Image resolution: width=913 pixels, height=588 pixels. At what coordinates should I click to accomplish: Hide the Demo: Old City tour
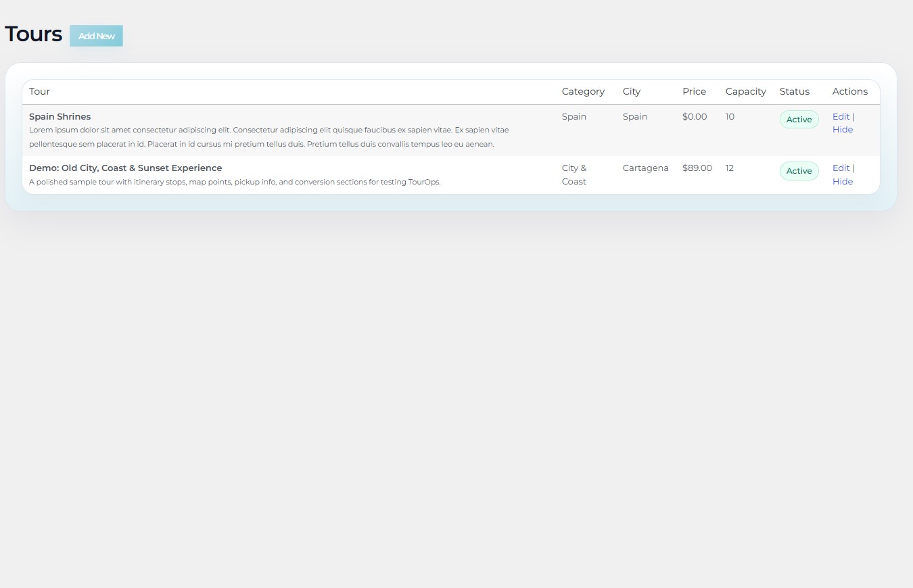[x=843, y=181]
